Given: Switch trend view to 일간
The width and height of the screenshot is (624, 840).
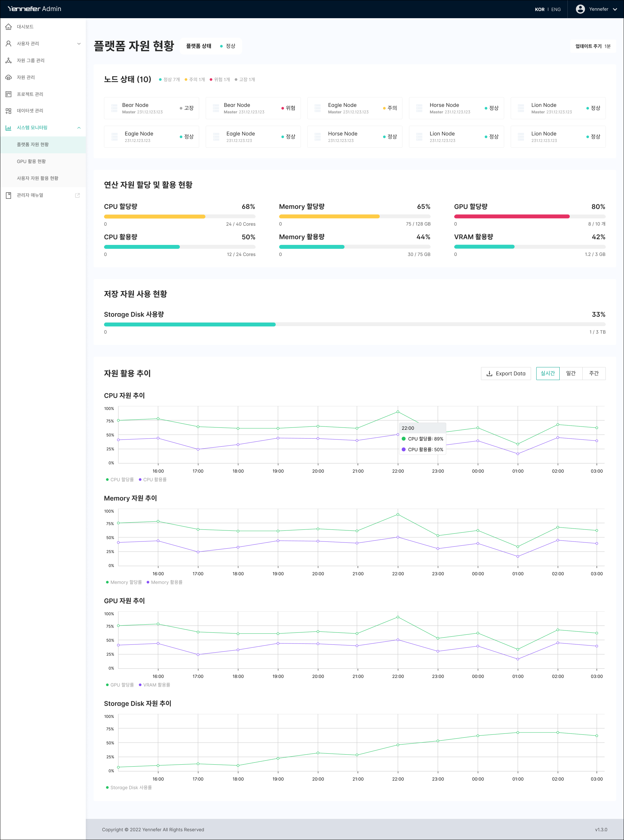Looking at the screenshot, I should (x=570, y=373).
